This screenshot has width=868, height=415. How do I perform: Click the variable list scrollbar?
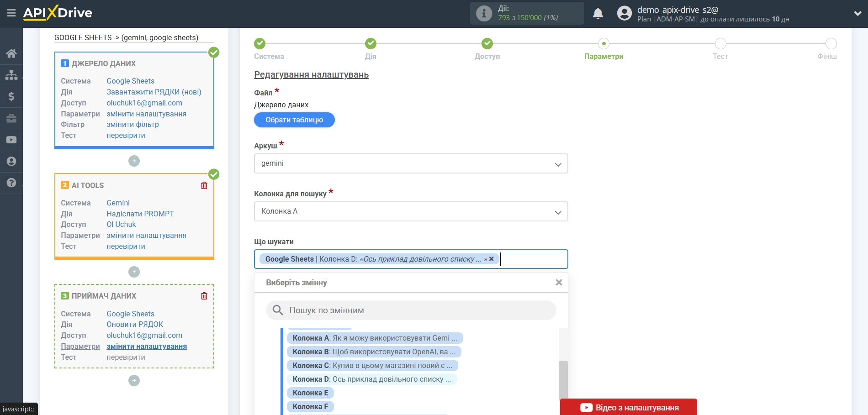[x=563, y=380]
